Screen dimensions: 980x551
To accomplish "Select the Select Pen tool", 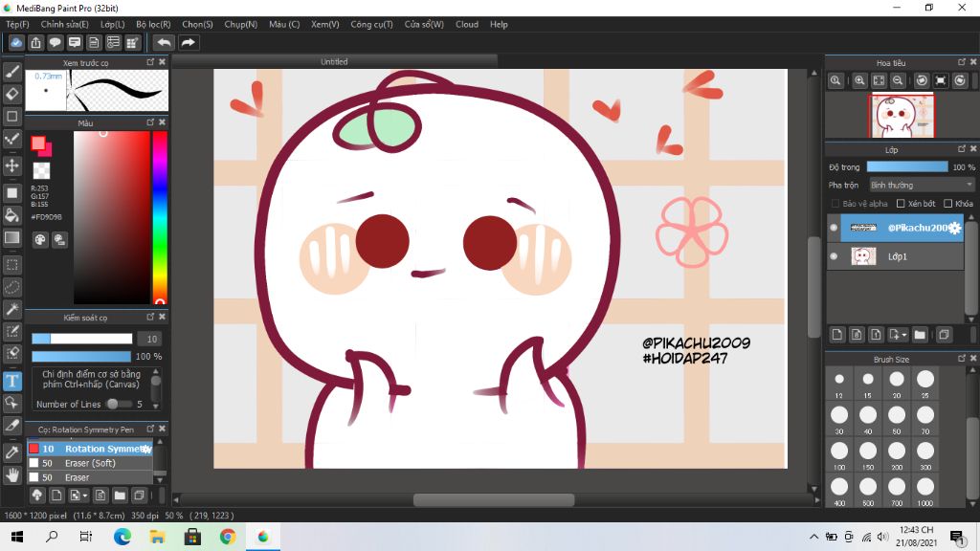I will (11, 331).
